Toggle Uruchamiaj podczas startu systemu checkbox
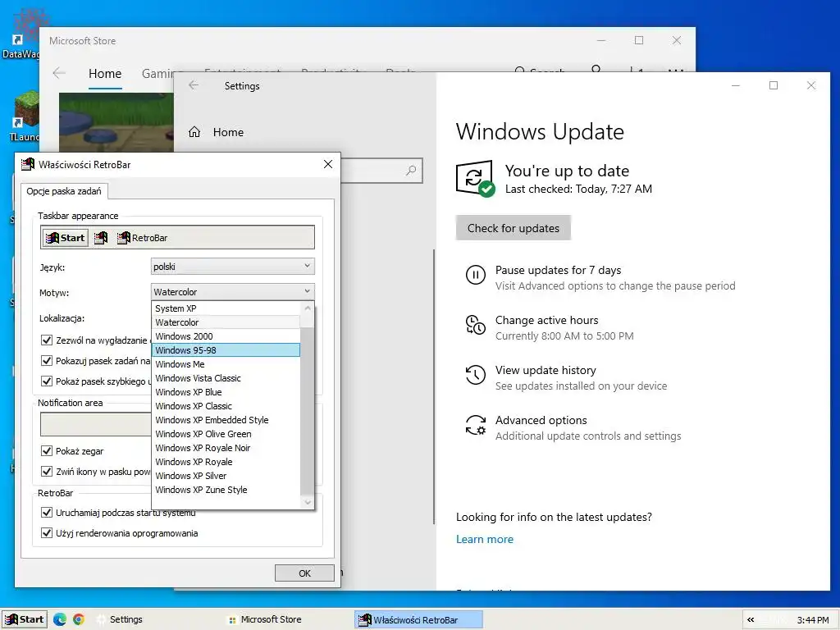 [47, 512]
